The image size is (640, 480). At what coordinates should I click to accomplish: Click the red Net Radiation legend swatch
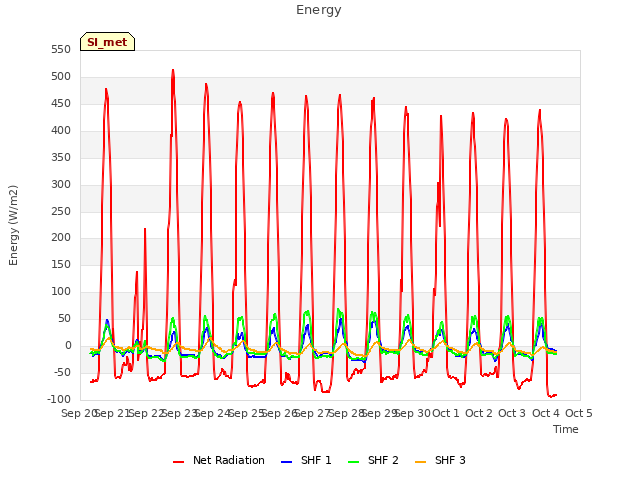179,462
